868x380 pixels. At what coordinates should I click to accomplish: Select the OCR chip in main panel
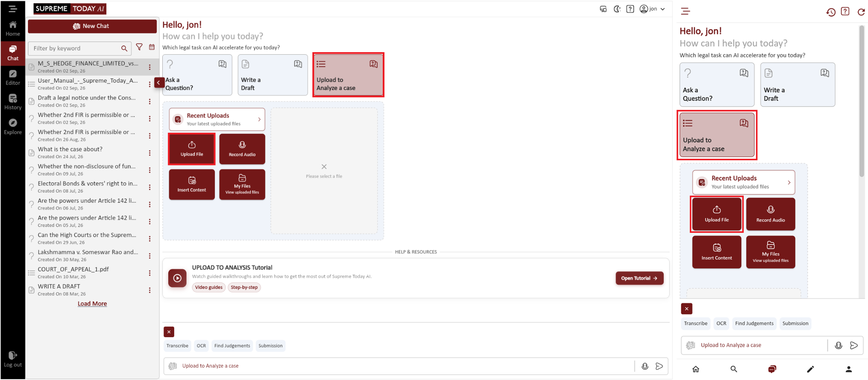201,346
